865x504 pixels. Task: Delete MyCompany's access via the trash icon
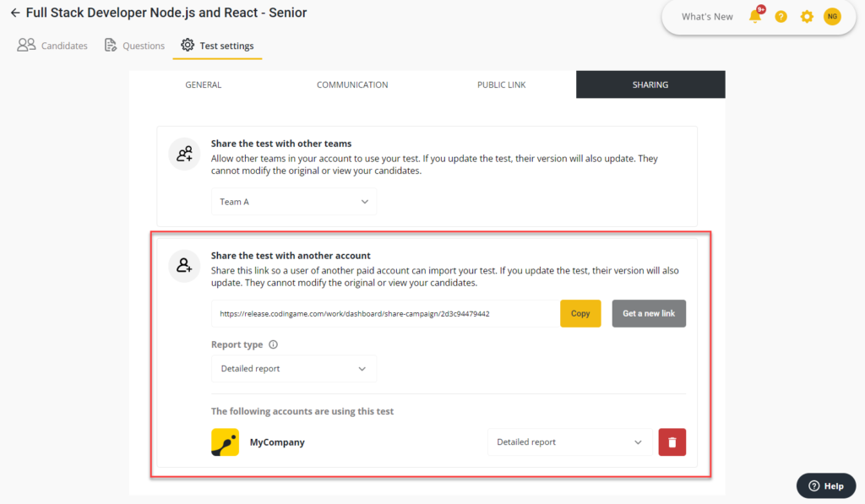click(672, 442)
